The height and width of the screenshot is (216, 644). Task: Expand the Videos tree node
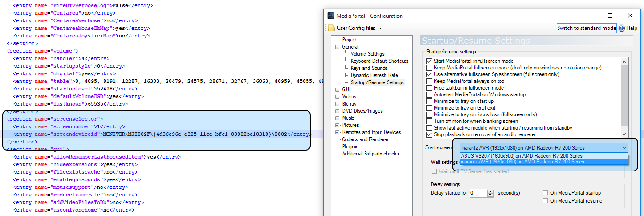[x=337, y=97]
